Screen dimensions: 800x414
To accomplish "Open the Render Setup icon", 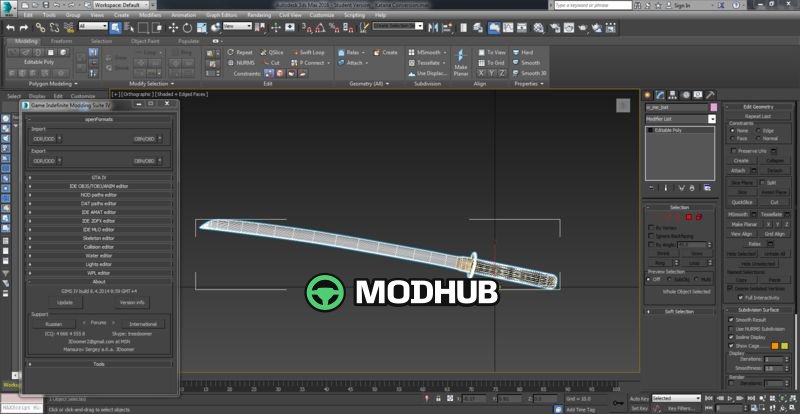I will tap(556, 28).
